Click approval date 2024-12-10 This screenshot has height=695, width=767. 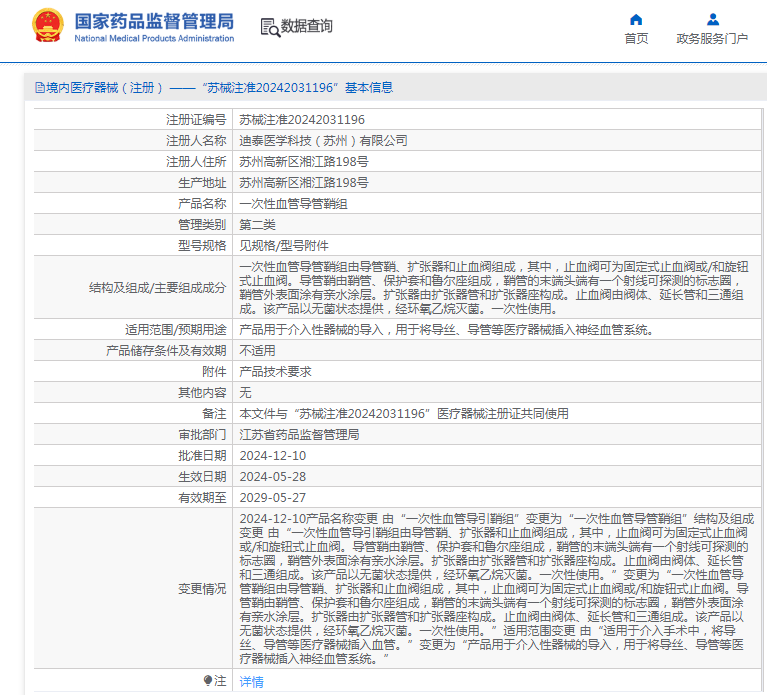(272, 456)
